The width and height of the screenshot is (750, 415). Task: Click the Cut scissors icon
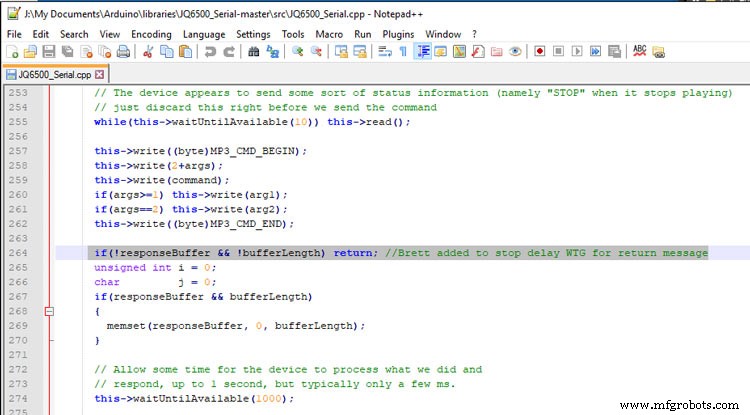(149, 51)
